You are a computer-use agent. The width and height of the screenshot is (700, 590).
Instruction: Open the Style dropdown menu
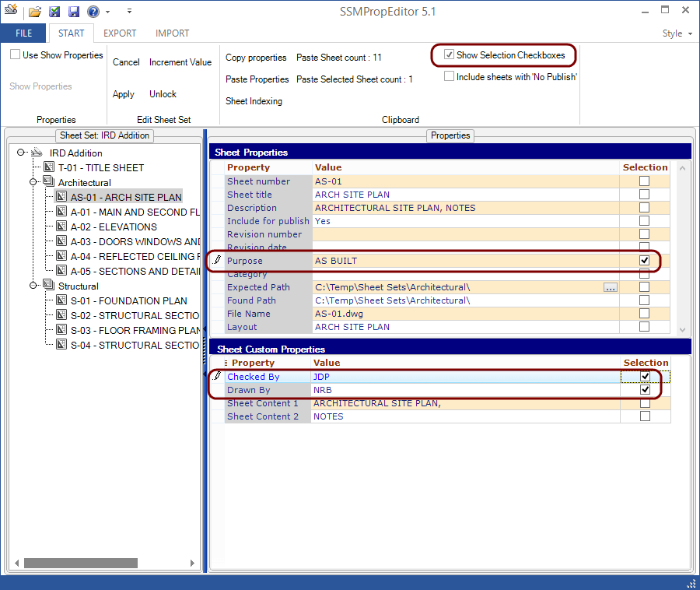point(677,33)
